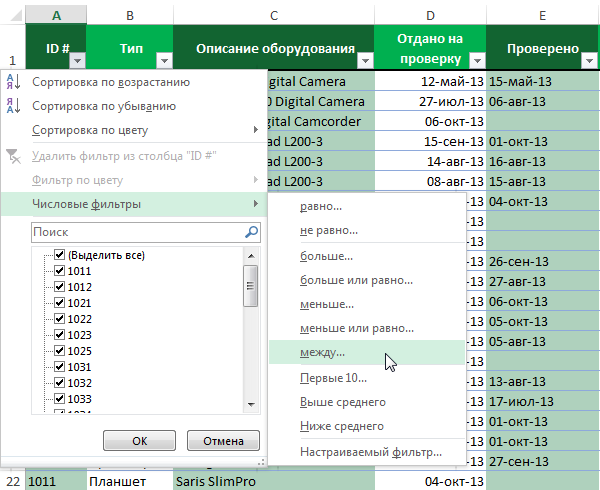Select column E header

click(543, 15)
